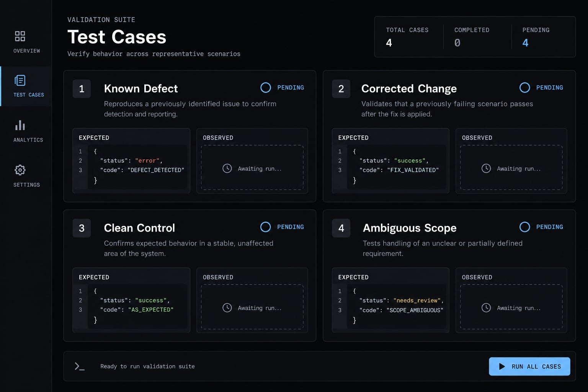Click the Total Cases count 4
The height and width of the screenshot is (392, 588).
pyautogui.click(x=389, y=43)
